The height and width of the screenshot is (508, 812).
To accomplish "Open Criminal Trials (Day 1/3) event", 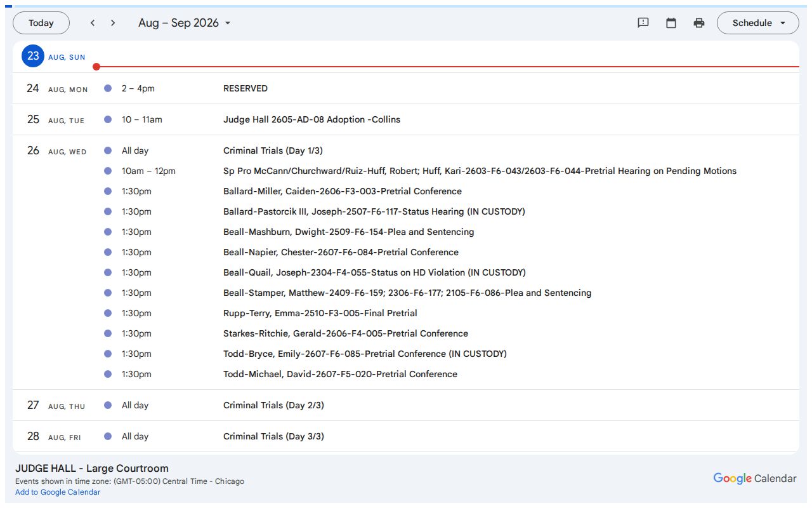I will click(273, 150).
